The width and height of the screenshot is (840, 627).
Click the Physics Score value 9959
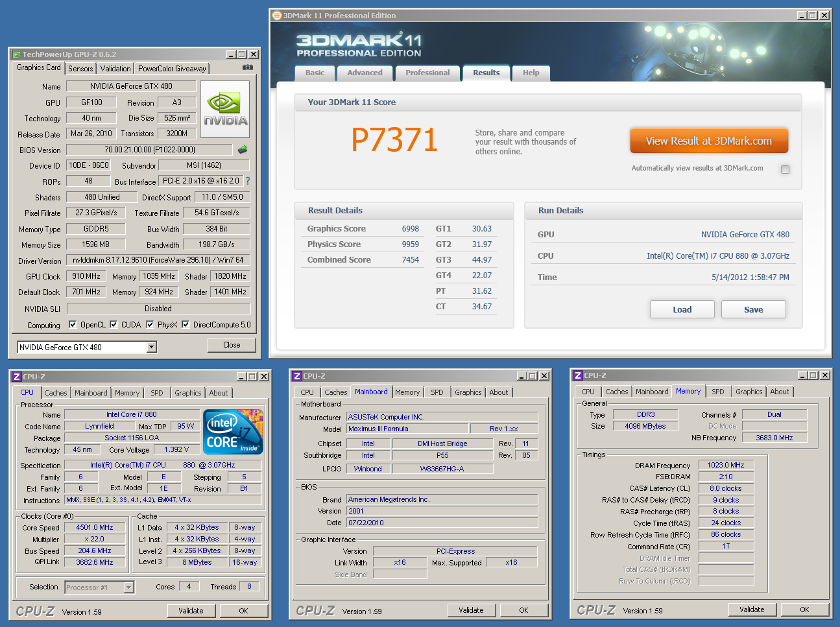[x=411, y=244]
